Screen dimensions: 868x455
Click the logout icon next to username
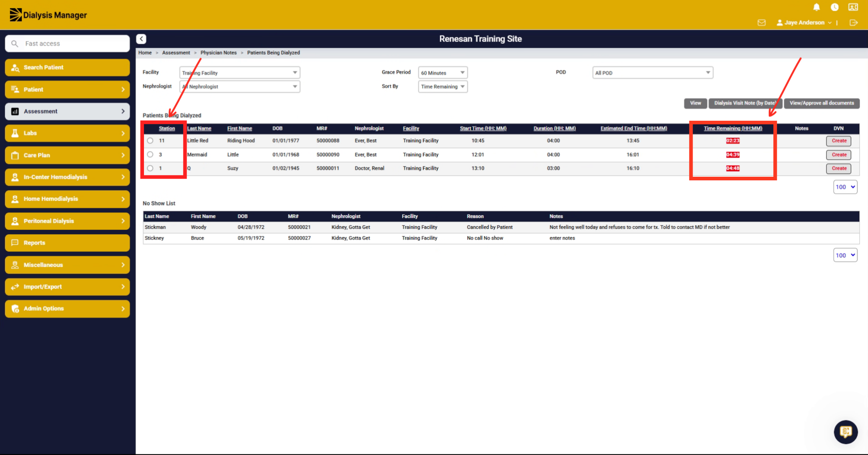pyautogui.click(x=854, y=22)
